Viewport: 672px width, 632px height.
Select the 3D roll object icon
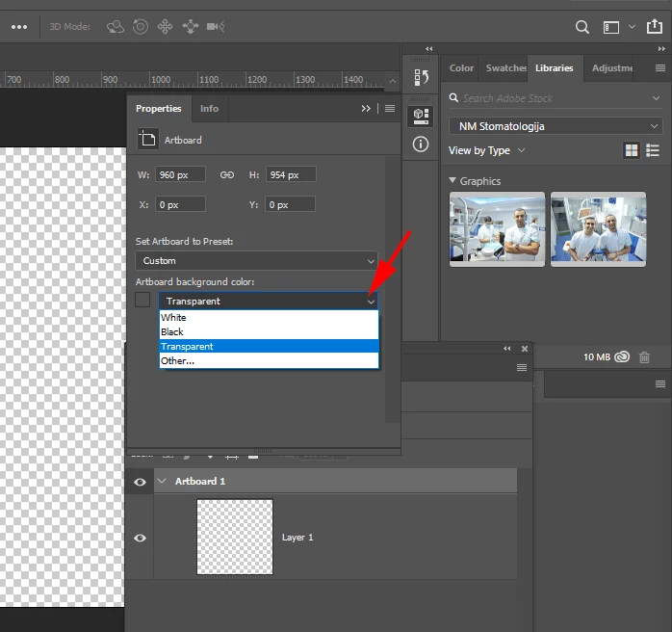pyautogui.click(x=141, y=27)
